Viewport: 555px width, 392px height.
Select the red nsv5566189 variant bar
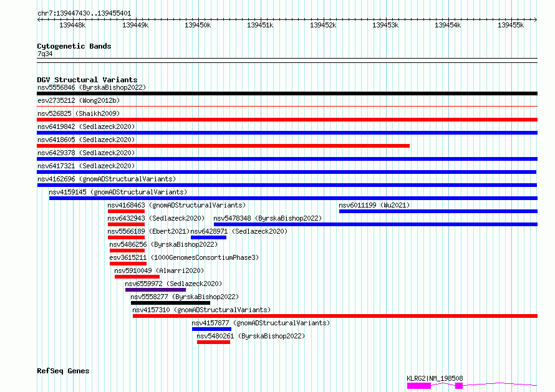127,237
